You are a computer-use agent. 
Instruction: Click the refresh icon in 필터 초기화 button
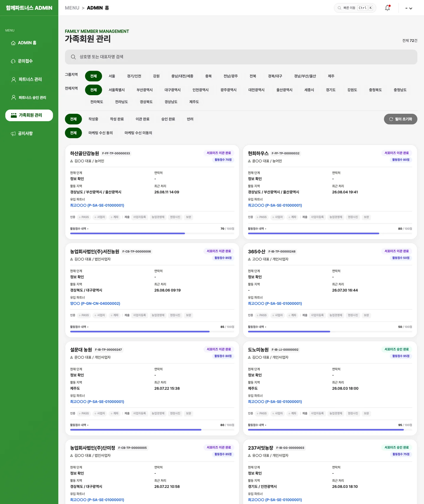click(x=391, y=119)
